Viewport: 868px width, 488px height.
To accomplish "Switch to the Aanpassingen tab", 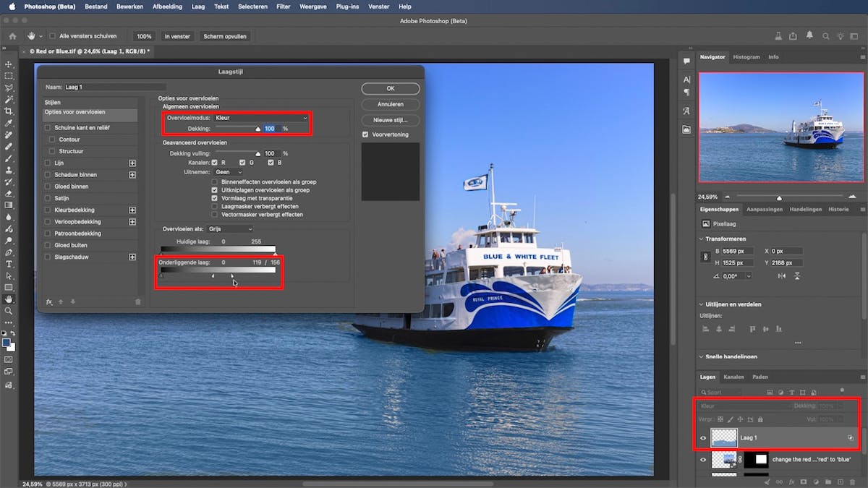I will [x=765, y=209].
